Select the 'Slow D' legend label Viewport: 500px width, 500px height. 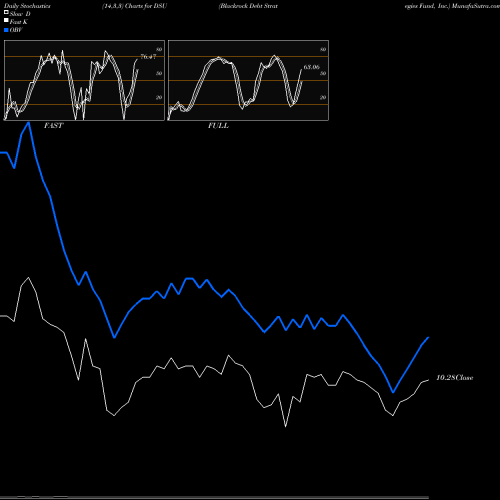pos(20,14)
